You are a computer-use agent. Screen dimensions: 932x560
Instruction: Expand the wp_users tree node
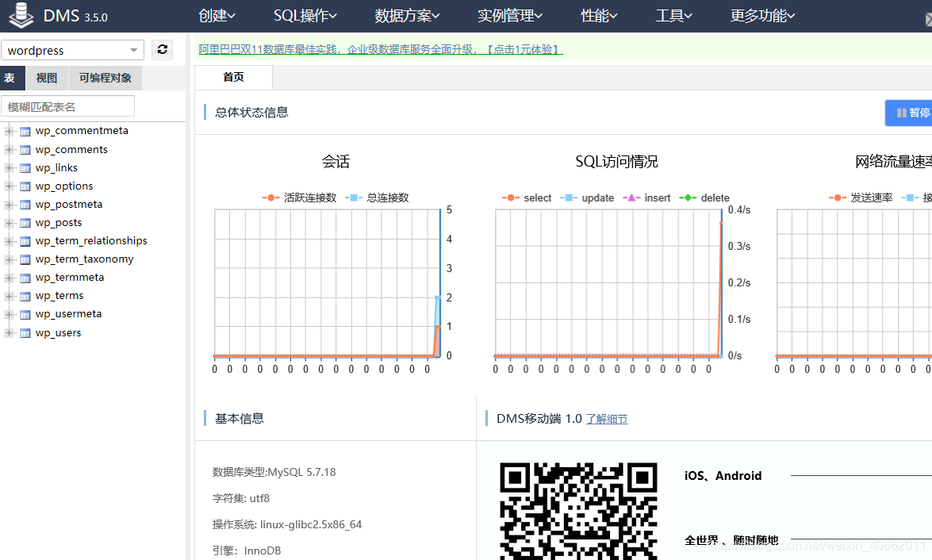9,333
